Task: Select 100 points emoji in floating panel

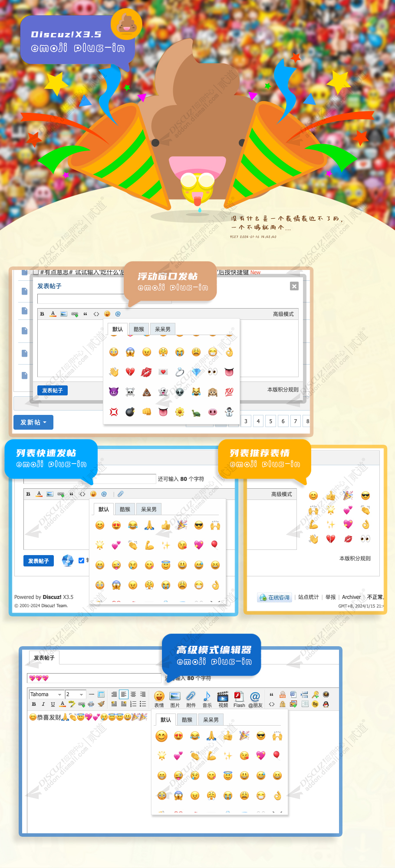Action: click(229, 392)
